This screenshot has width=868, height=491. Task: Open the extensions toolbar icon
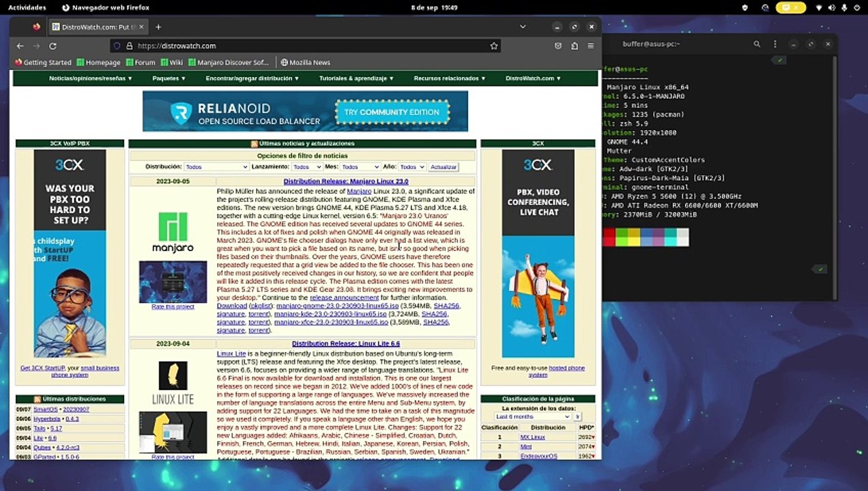[574, 46]
